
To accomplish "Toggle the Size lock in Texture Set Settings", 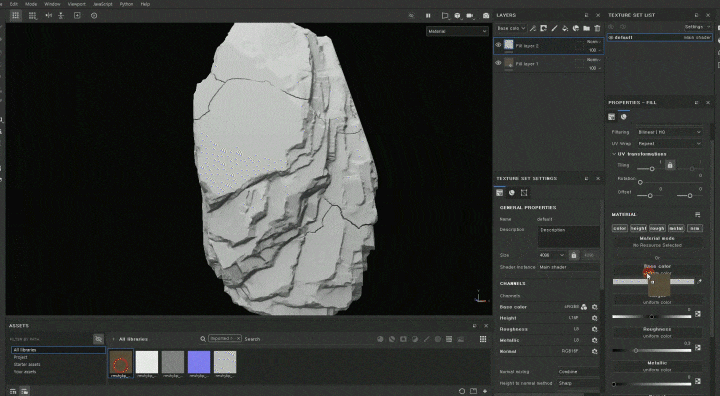I will 574,255.
